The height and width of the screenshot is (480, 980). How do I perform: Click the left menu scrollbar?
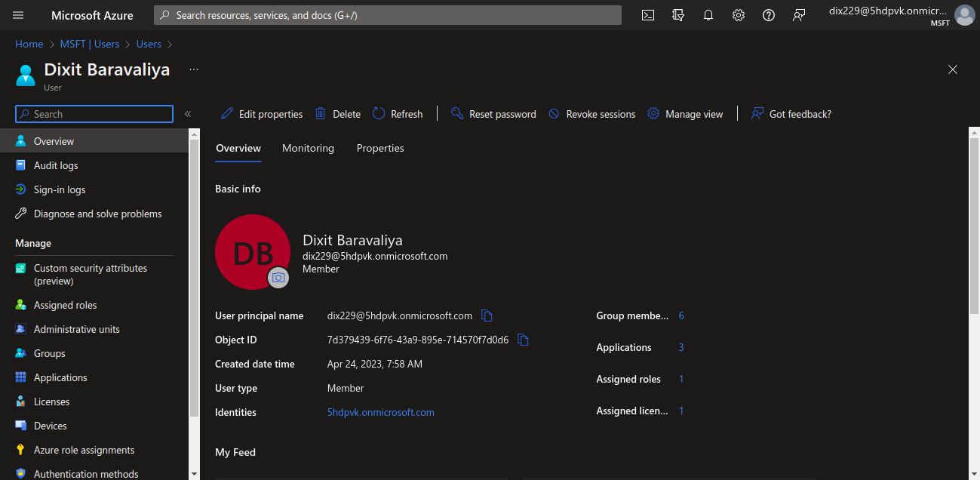195,279
